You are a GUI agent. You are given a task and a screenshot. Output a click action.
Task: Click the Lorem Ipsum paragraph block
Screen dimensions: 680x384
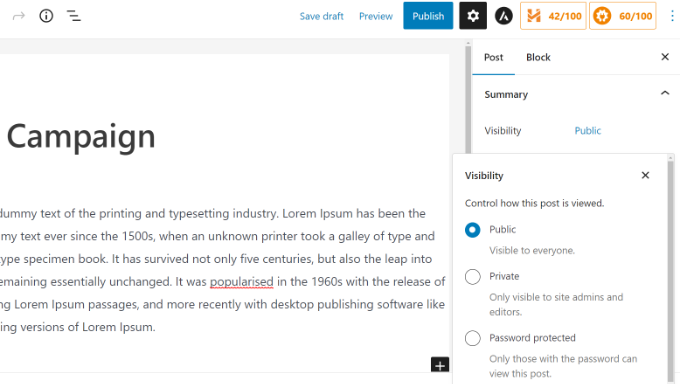(222, 270)
